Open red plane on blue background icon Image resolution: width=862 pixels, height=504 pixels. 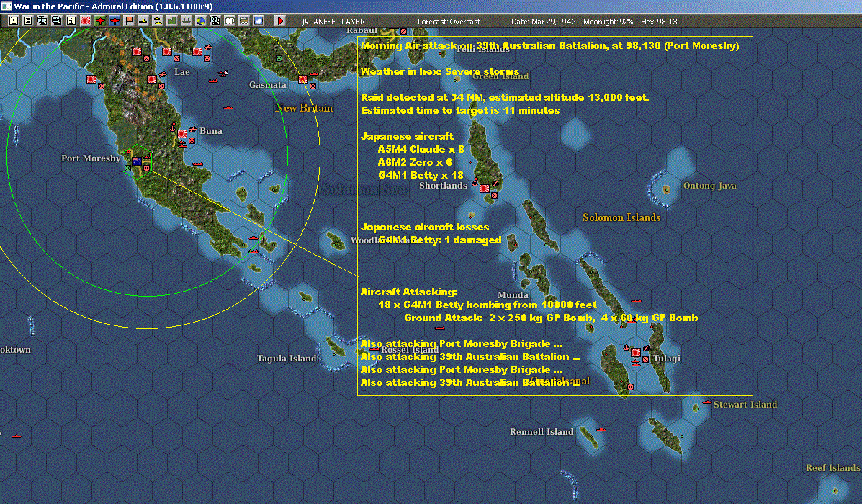tap(115, 21)
